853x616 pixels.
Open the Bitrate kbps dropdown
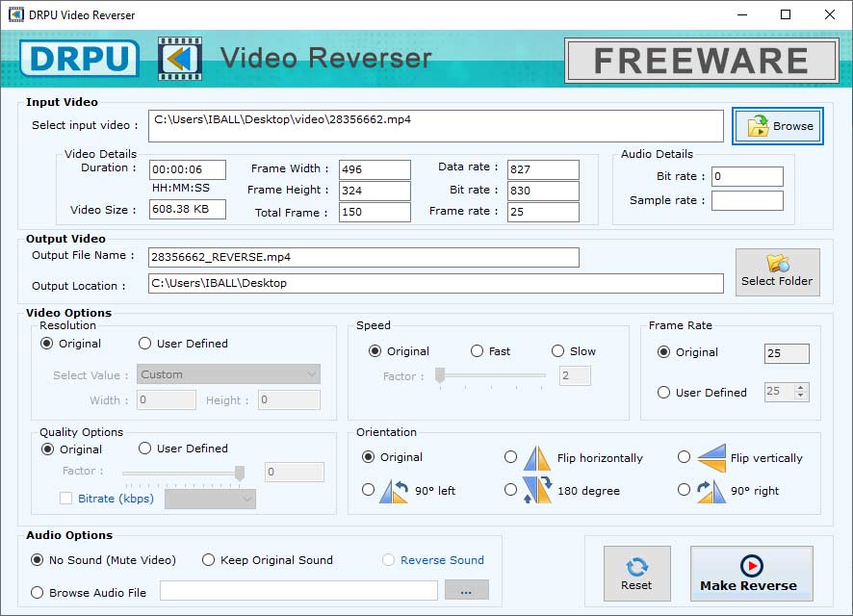pyautogui.click(x=210, y=500)
